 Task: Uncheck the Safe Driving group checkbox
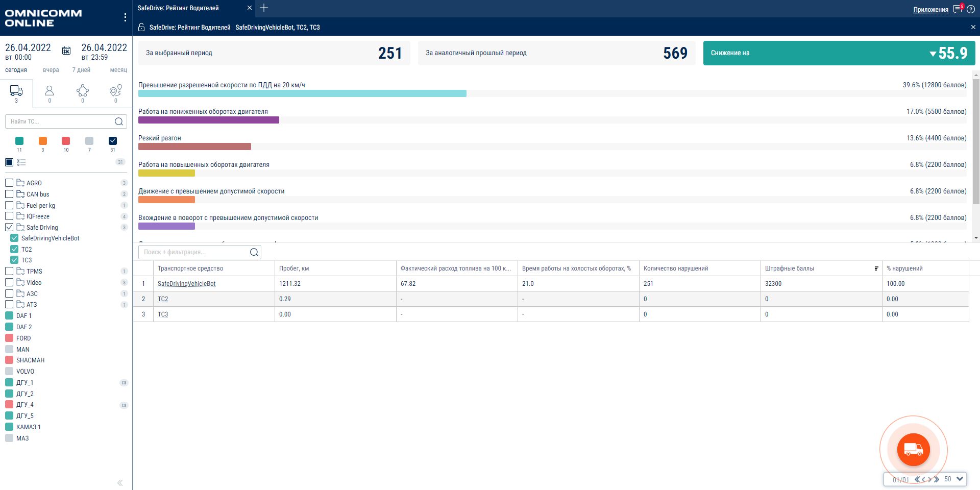[x=9, y=227]
